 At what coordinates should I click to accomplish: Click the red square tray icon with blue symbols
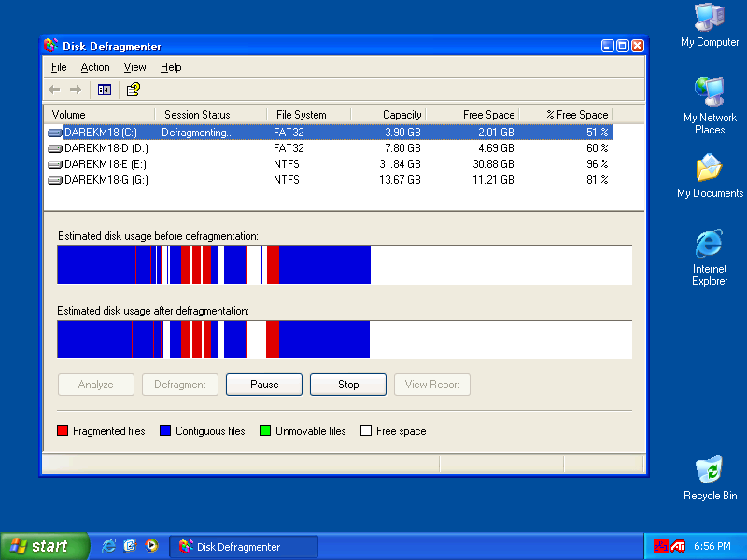click(661, 546)
